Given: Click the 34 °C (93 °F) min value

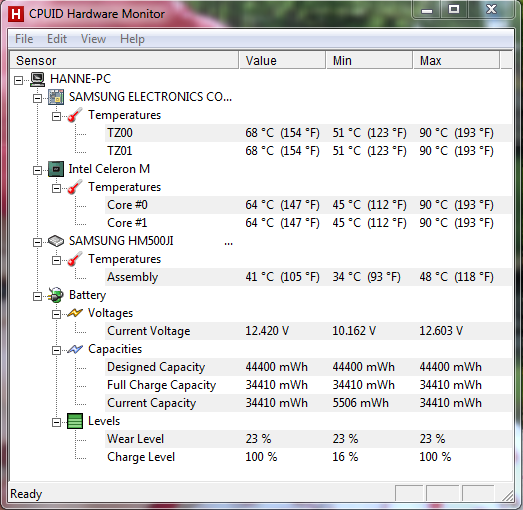Looking at the screenshot, I should 366,277.
